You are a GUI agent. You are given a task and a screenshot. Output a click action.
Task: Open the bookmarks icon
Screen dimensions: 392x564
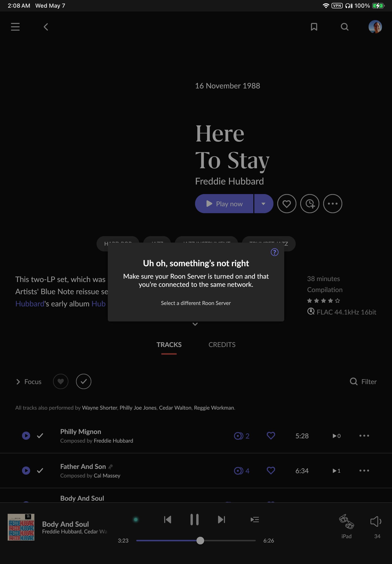(314, 27)
